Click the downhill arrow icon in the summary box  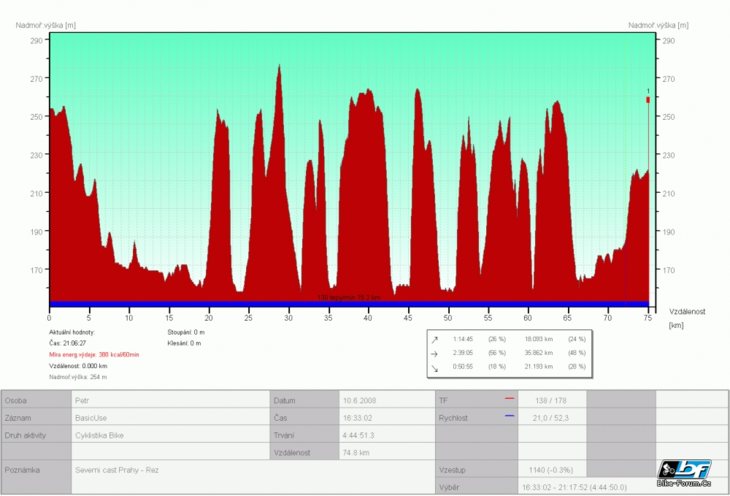[x=434, y=369]
